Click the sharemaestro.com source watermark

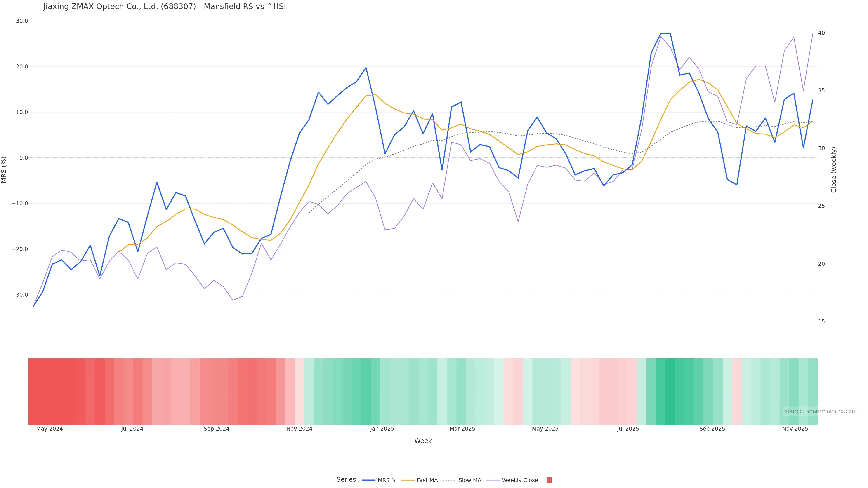[x=821, y=411]
